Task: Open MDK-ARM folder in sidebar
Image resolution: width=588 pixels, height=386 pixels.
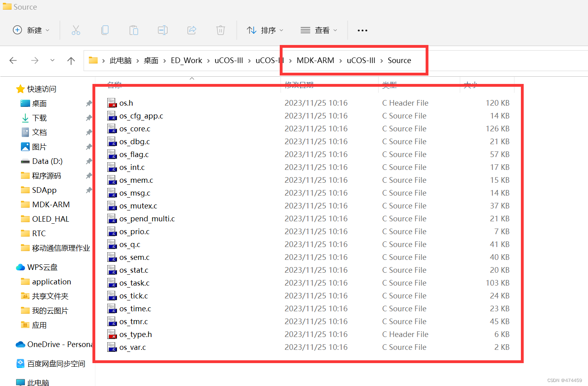Action: 51,205
